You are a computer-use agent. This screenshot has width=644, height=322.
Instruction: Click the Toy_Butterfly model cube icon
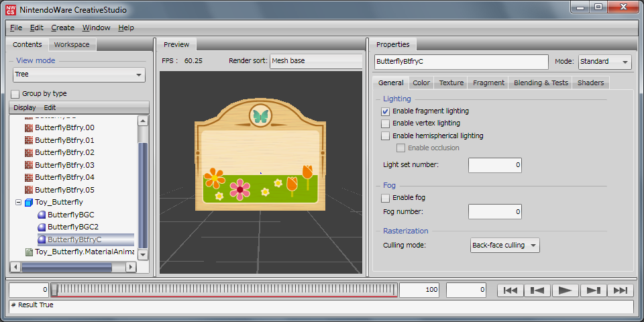coord(29,203)
